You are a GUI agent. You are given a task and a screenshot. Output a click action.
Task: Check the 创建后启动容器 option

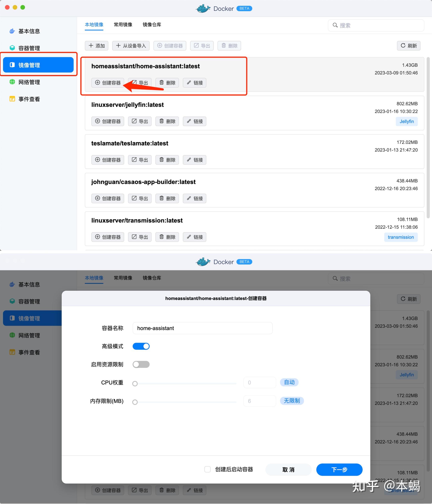(x=208, y=469)
